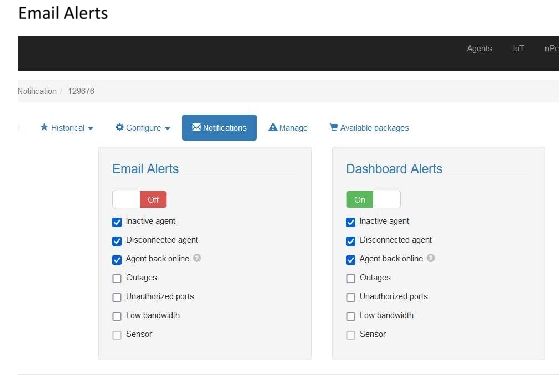This screenshot has height=375, width=560.
Task: Click the warning triangle icon beside Manage
Action: (x=273, y=127)
